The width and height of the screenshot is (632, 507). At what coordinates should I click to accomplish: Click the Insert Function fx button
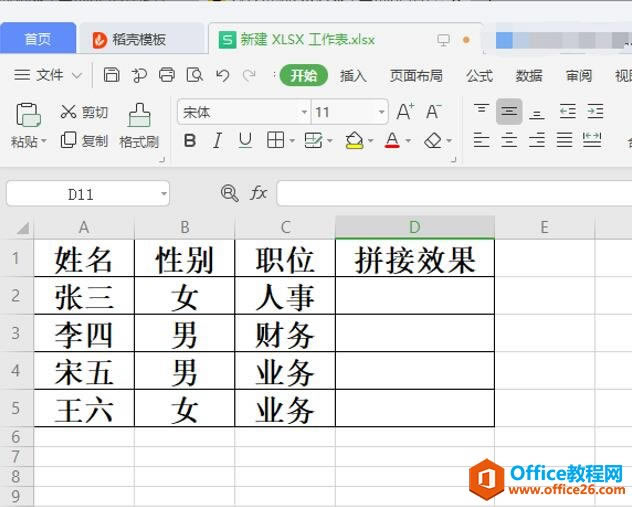(258, 193)
